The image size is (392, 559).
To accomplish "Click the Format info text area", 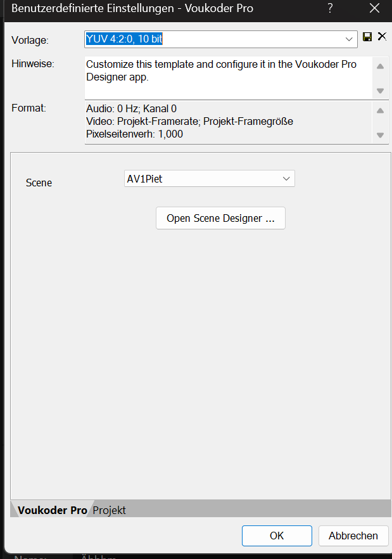I will coord(229,123).
